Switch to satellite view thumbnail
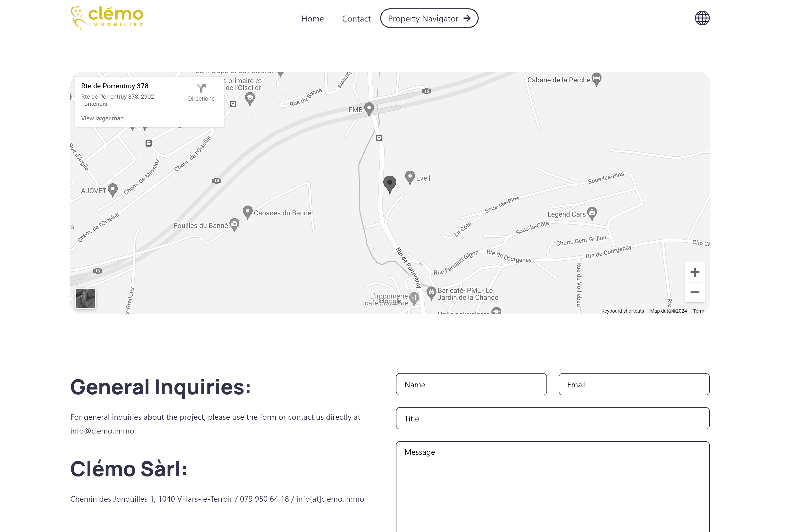 (x=86, y=298)
